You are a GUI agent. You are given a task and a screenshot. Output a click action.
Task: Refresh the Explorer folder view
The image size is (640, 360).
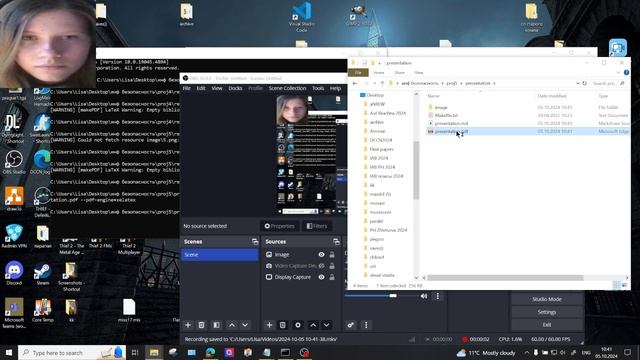[x=584, y=83]
